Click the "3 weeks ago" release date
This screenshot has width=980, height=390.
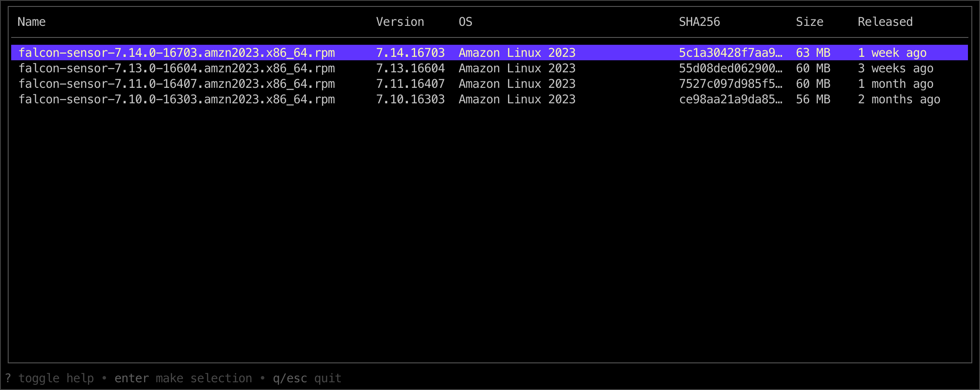coord(896,68)
